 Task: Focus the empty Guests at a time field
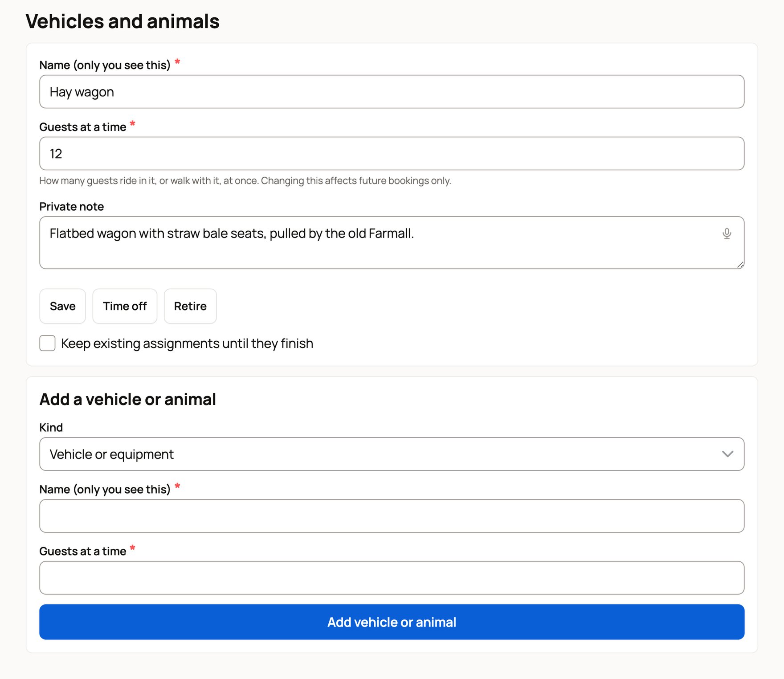392,578
